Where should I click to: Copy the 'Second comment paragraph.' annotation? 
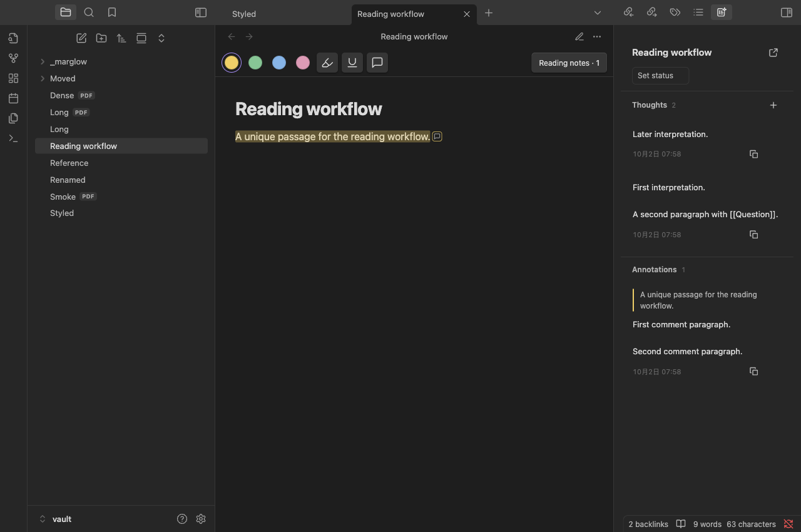(754, 372)
